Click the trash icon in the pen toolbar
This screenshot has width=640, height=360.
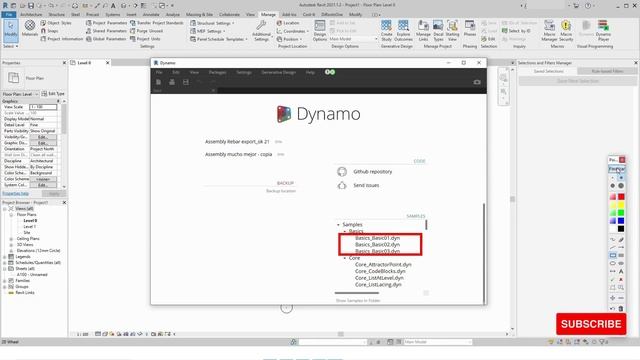[621, 309]
